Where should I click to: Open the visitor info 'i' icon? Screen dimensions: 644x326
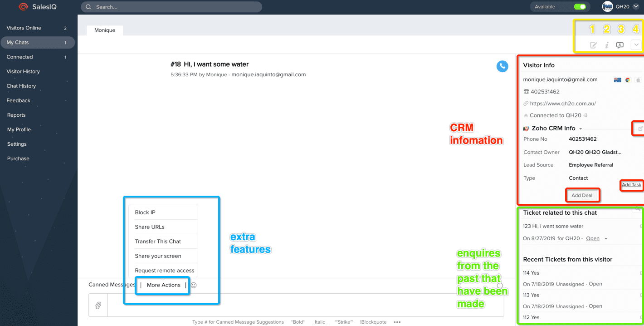point(607,45)
